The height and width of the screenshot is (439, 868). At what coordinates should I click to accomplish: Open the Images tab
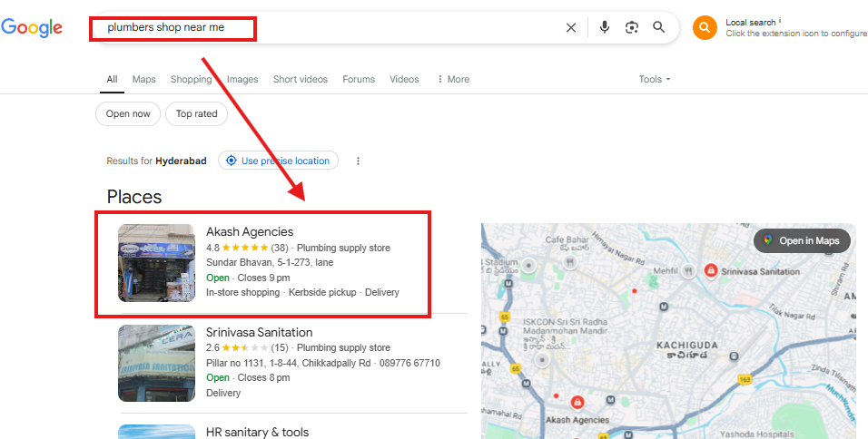(242, 79)
